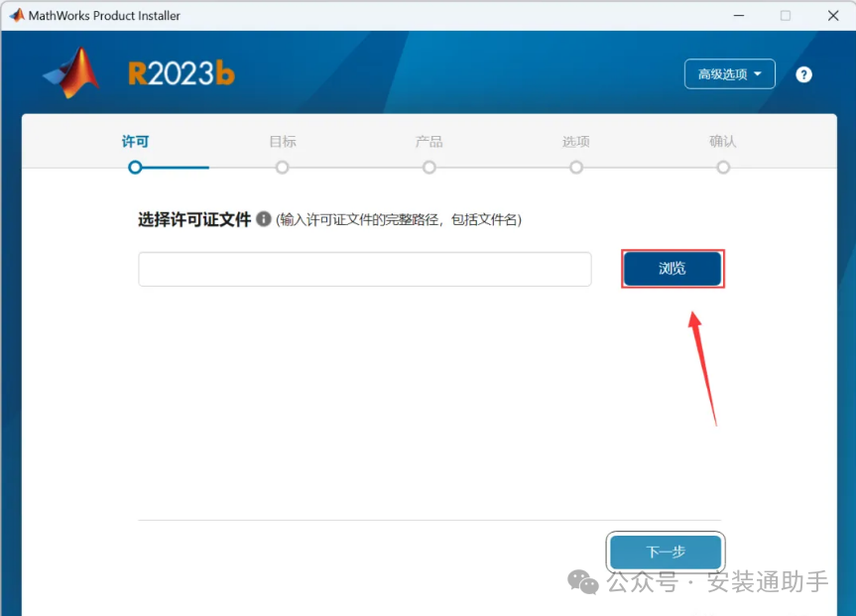Minimize the MathWorks Product Installer window

(x=739, y=15)
